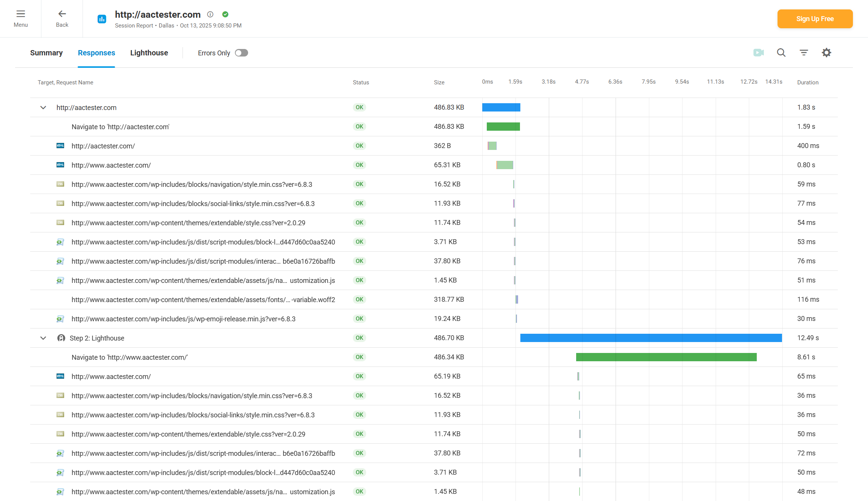Switch to the Summary tab
The height and width of the screenshot is (501, 868).
click(x=46, y=53)
